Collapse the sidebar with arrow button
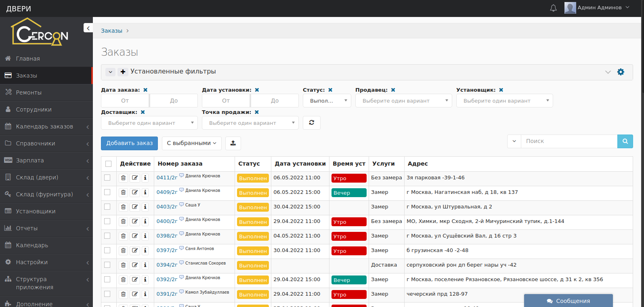Screen dimensions: 644x307 click(88, 28)
